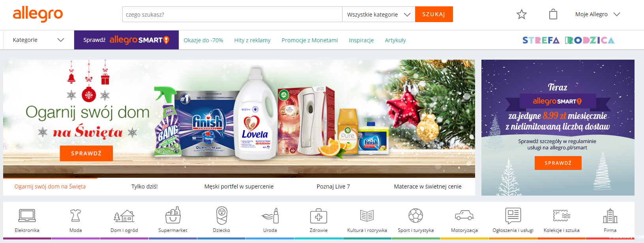
Task: Select the Elektronika laptop icon
Action: (x=27, y=216)
